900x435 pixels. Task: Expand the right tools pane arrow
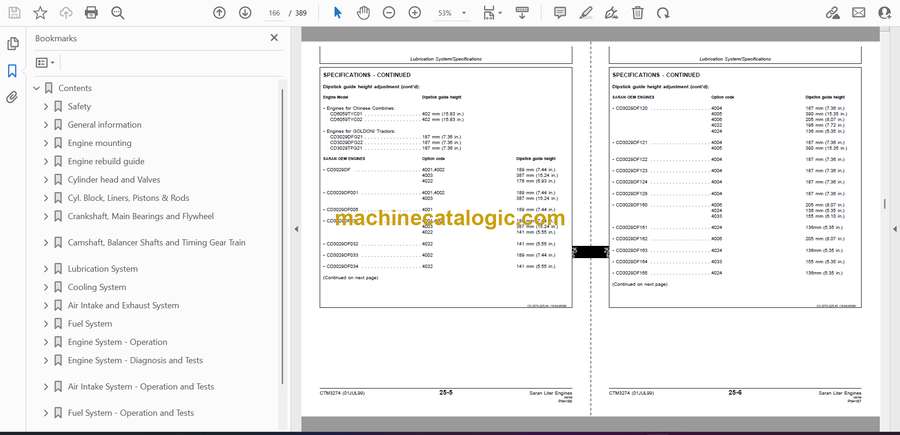[x=894, y=229]
